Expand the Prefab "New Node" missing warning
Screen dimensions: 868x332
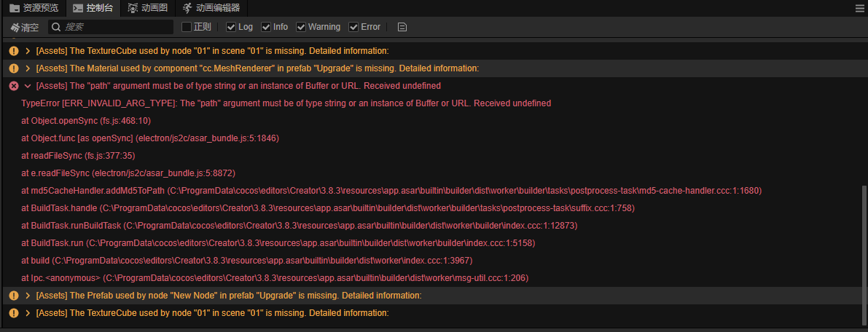click(28, 296)
